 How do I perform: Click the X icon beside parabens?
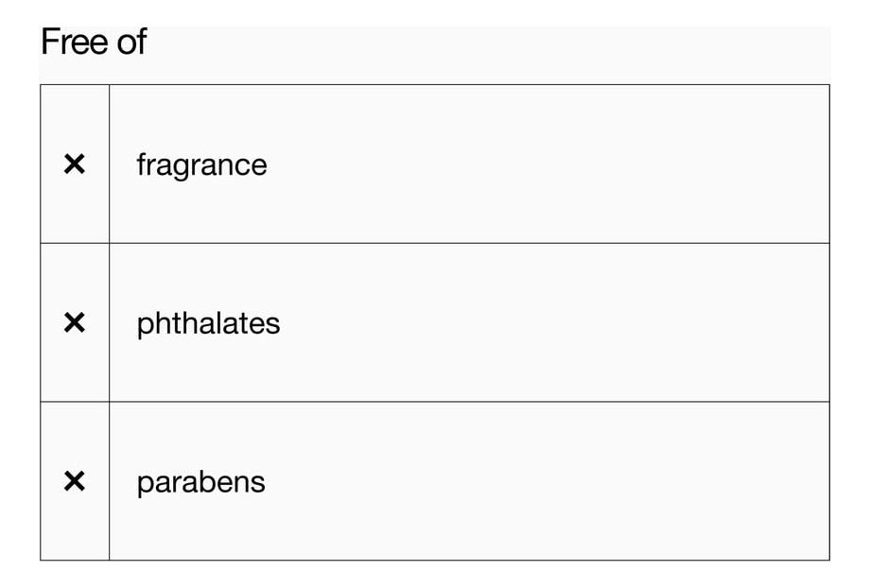[x=74, y=482]
